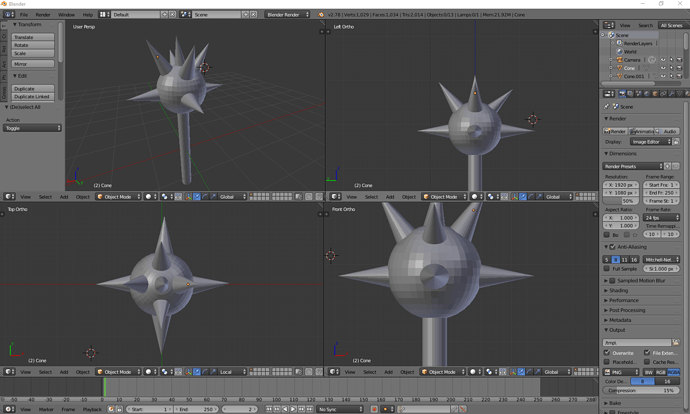
Task: Click the properties editor type selector icon
Action: (x=609, y=94)
